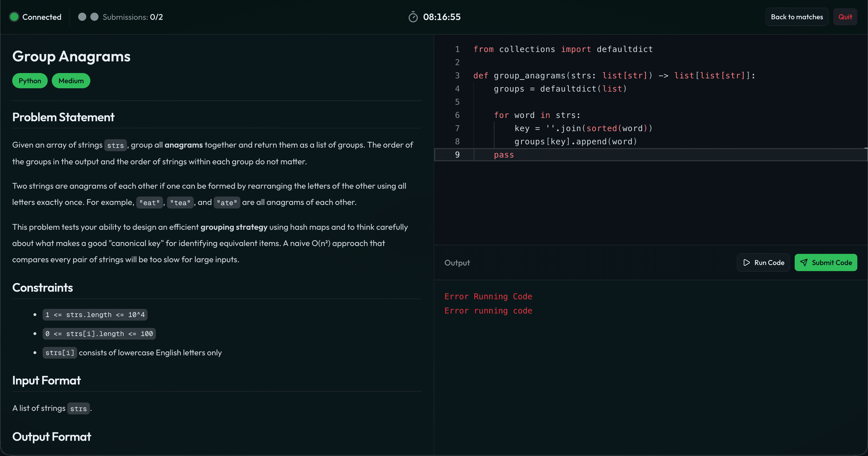
Task: Click the 'Error Running Code' message line
Action: tap(488, 296)
